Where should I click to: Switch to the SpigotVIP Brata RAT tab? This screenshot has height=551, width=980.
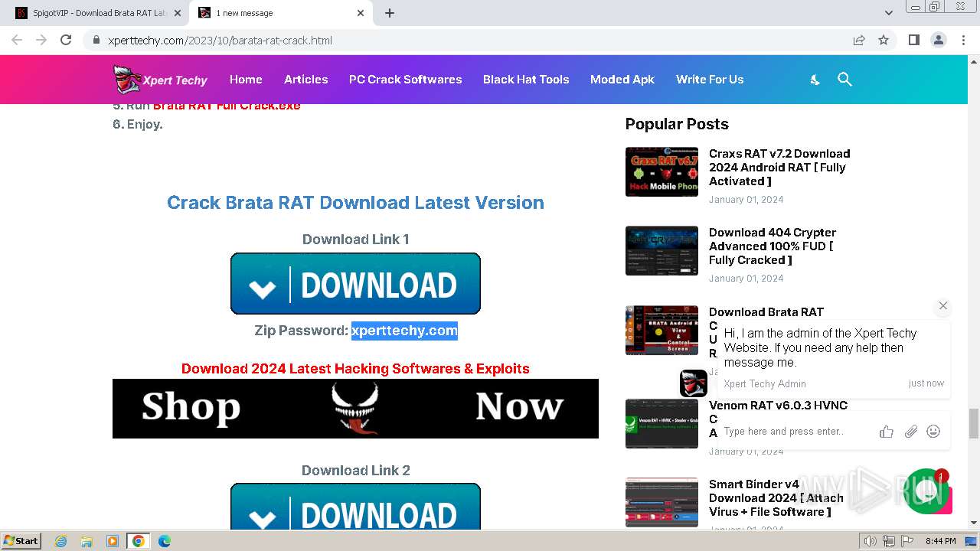(100, 13)
